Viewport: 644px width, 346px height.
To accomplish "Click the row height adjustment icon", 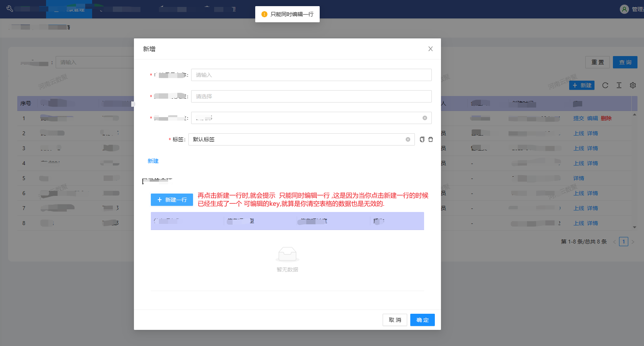I will click(619, 85).
